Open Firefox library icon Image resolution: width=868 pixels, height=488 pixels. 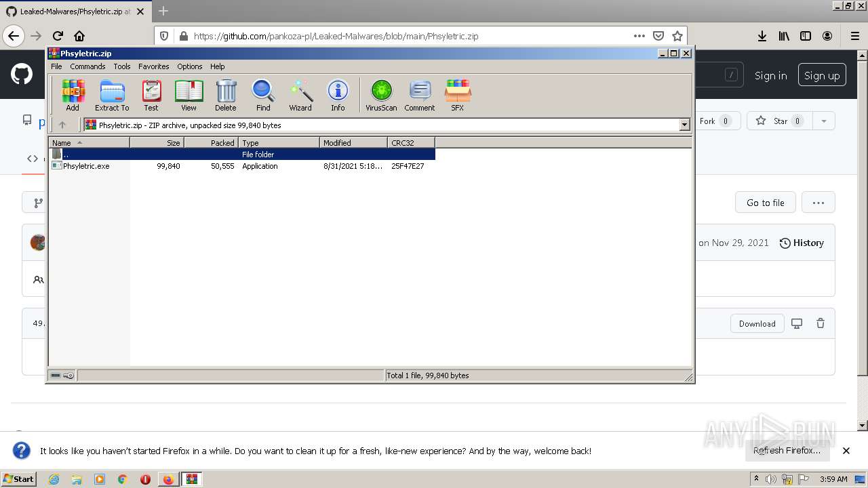784,36
